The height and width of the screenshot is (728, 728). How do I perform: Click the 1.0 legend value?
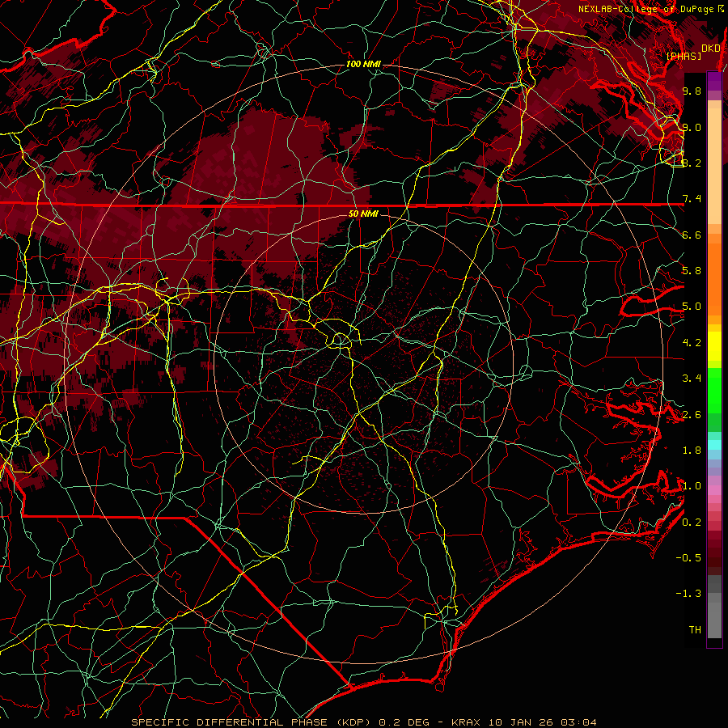pos(692,486)
